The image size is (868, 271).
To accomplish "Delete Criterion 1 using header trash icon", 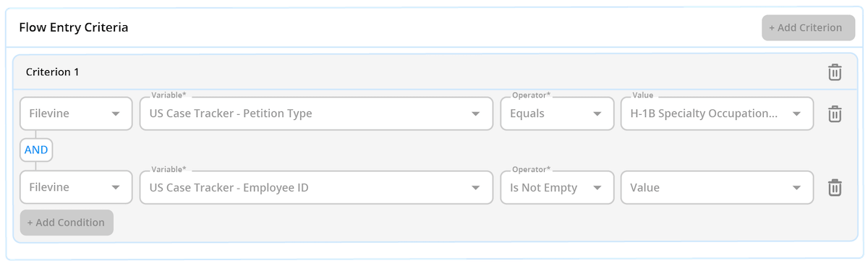I will (x=835, y=72).
